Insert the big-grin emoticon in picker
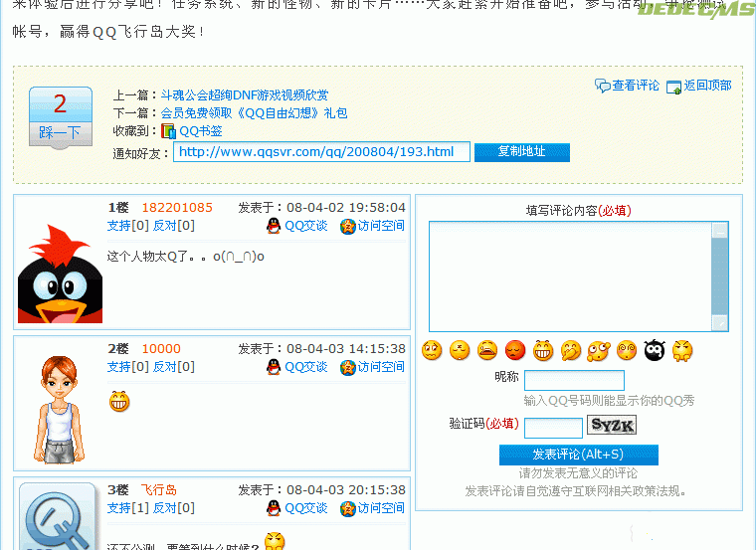 click(x=543, y=350)
